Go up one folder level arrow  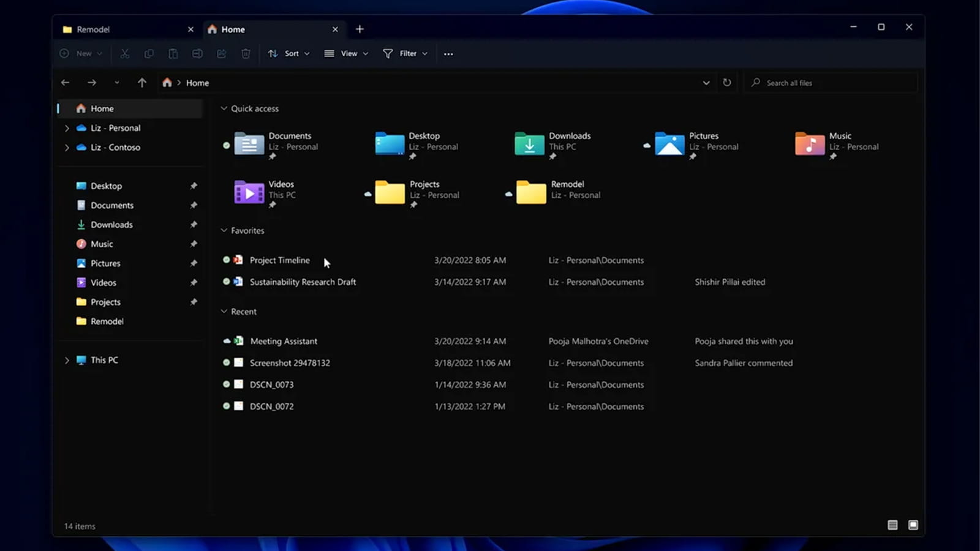tap(142, 83)
